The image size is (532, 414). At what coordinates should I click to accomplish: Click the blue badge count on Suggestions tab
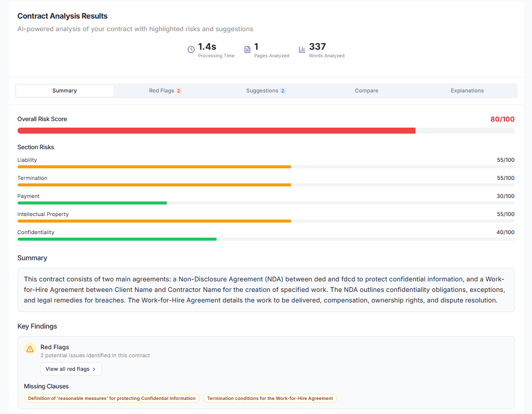283,91
